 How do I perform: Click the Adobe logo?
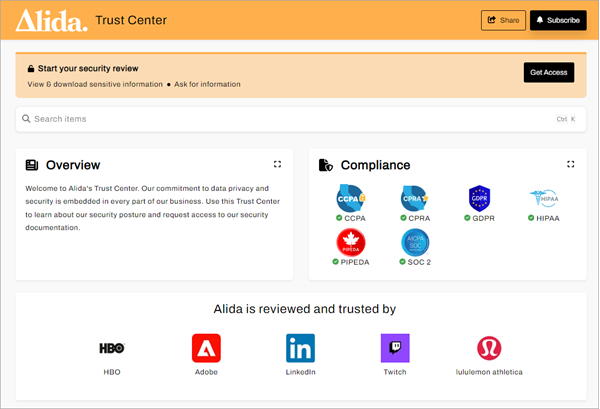point(206,348)
